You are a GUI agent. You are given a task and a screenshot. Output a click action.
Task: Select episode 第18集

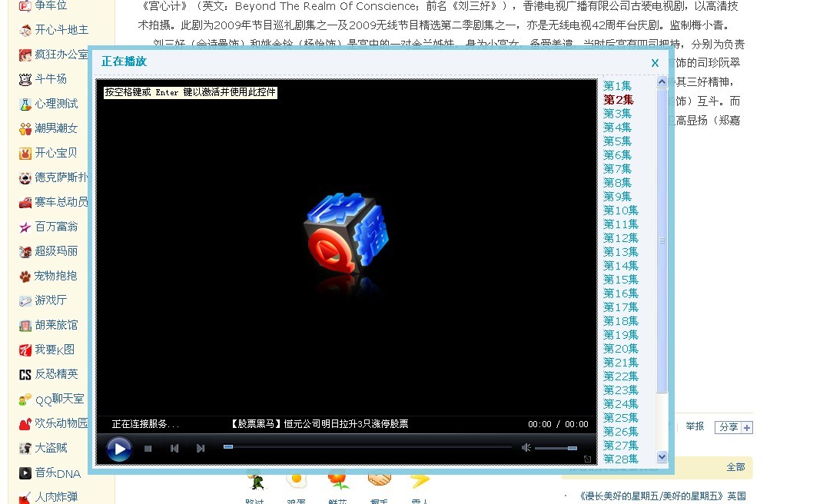[620, 320]
